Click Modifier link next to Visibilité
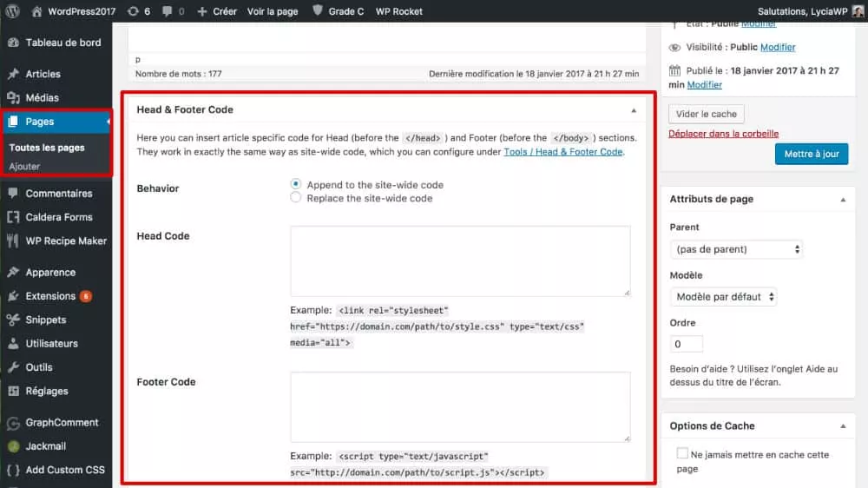 coord(778,47)
